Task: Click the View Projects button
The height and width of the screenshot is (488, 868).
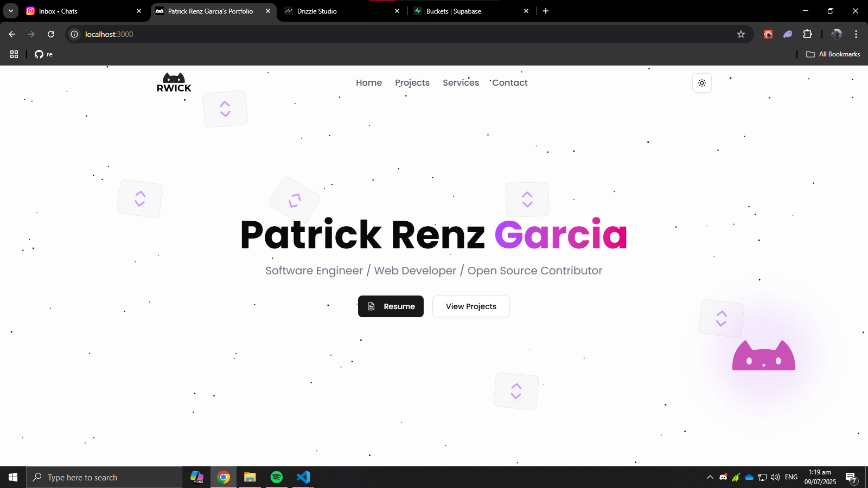Action: 471,306
